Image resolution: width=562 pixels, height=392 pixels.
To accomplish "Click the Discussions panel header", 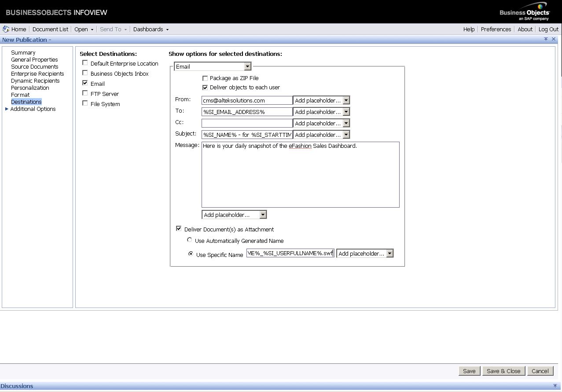I will 281,386.
